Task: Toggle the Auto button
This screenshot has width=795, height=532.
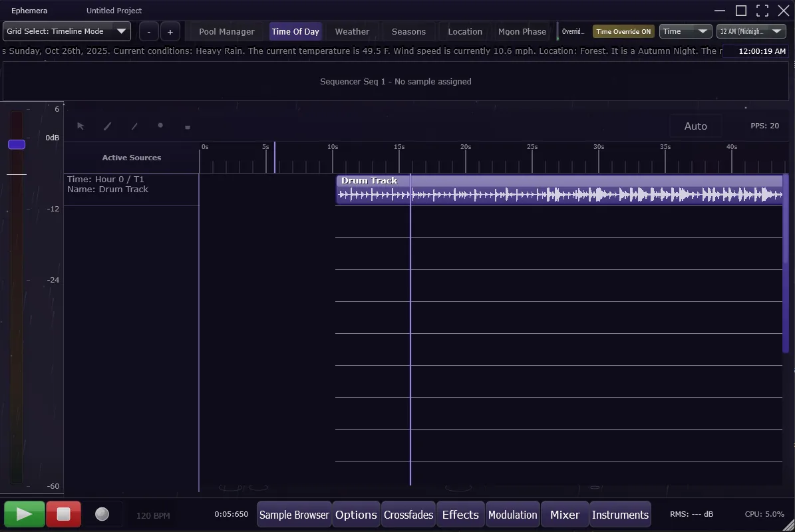Action: [695, 126]
